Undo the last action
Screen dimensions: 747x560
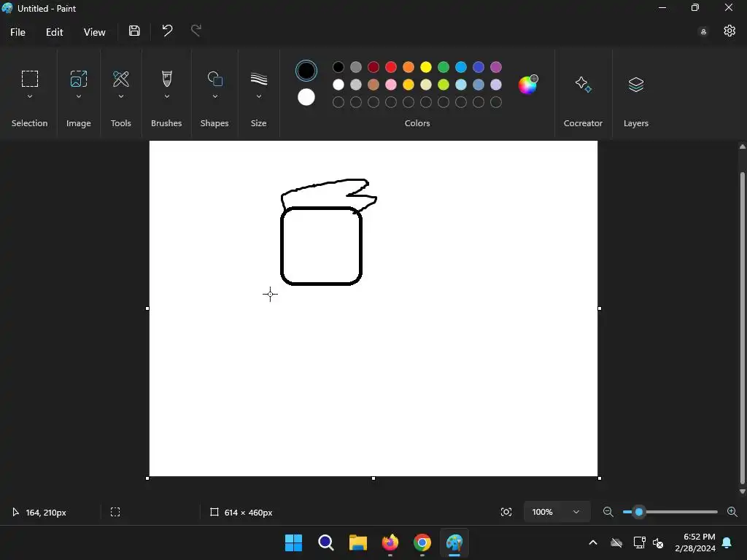point(167,31)
